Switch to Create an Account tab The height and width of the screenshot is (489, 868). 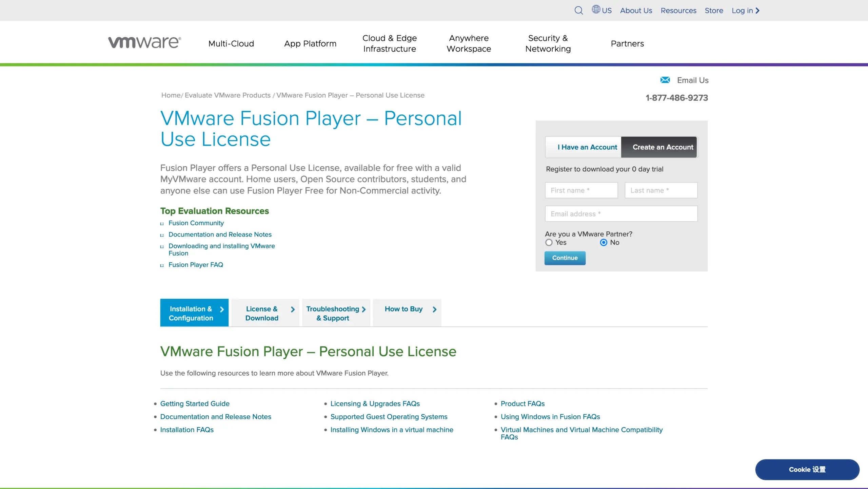pyautogui.click(x=659, y=147)
